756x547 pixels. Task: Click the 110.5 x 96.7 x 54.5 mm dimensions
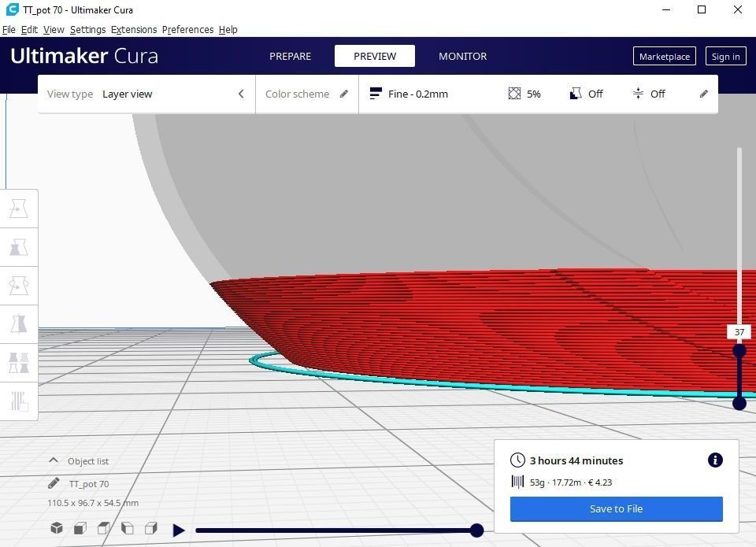coord(93,503)
